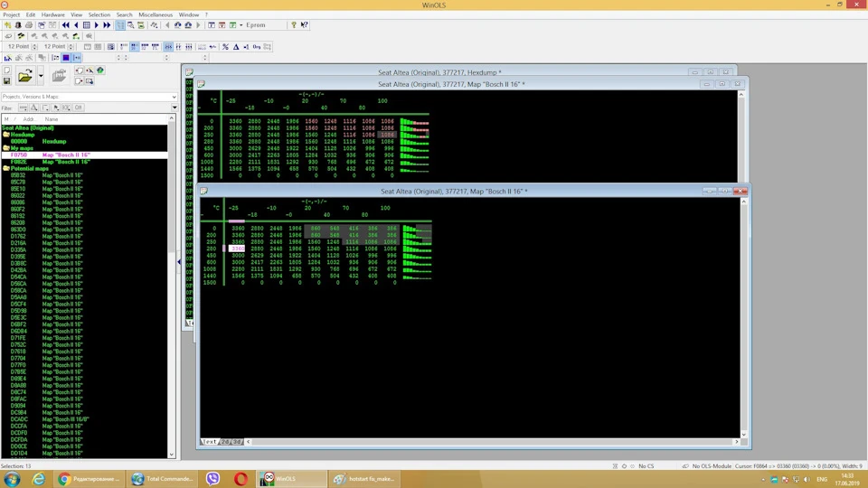This screenshot has width=868, height=488.
Task: Click the percent display icon
Action: (x=225, y=46)
